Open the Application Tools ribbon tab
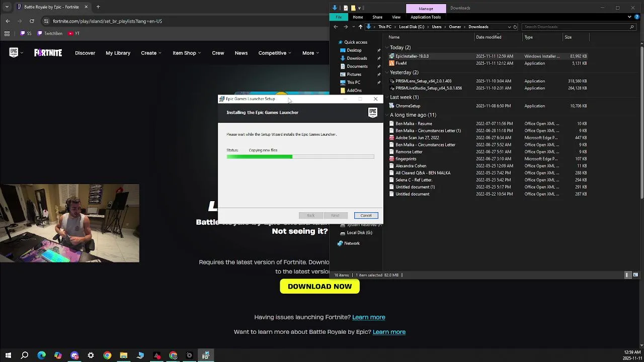644x362 pixels. [426, 17]
